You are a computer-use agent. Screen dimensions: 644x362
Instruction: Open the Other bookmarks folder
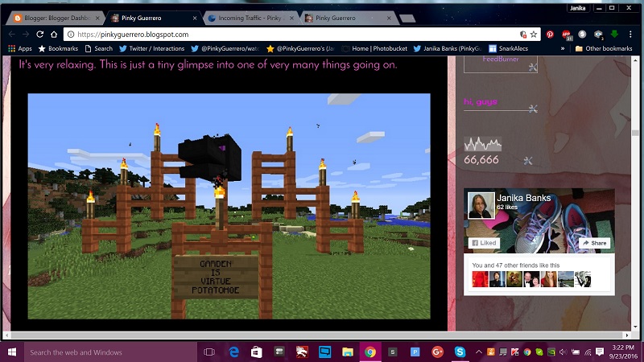[604, 48]
